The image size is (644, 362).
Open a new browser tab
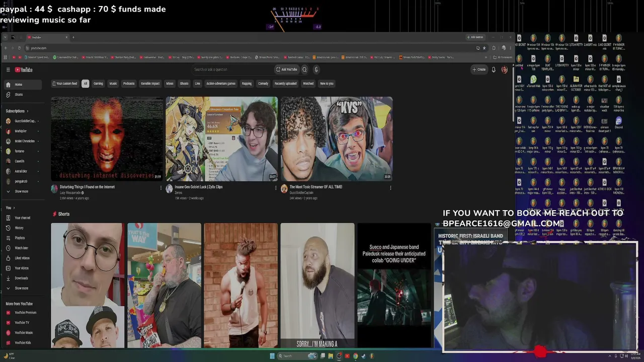pos(73,37)
